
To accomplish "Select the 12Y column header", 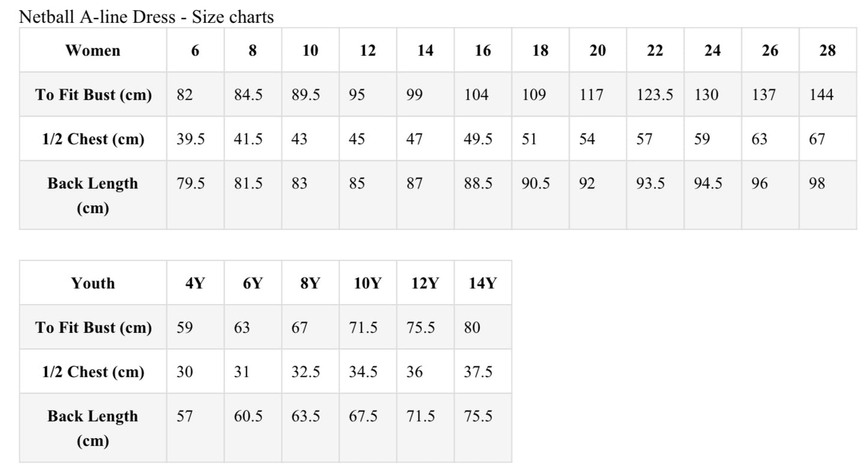I will coord(425,283).
